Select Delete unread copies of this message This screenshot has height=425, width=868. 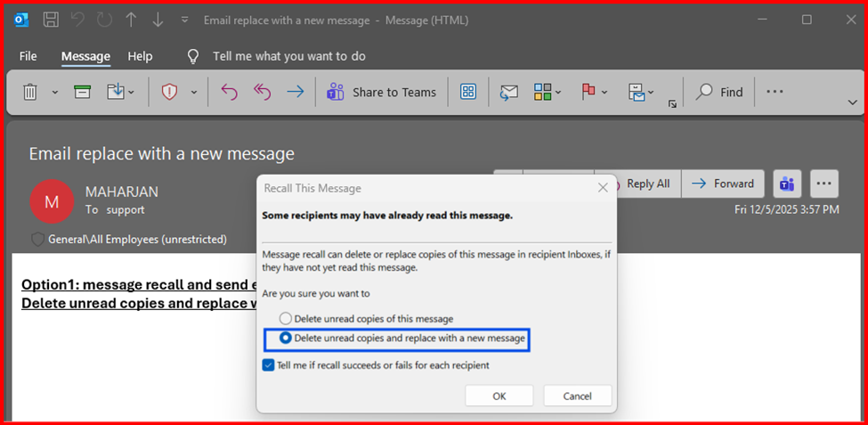286,318
